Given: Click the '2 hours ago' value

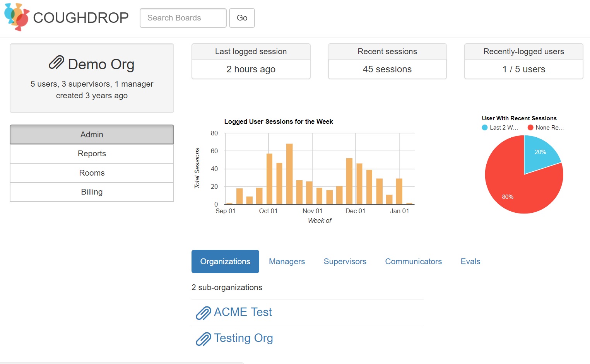Looking at the screenshot, I should click(251, 69).
